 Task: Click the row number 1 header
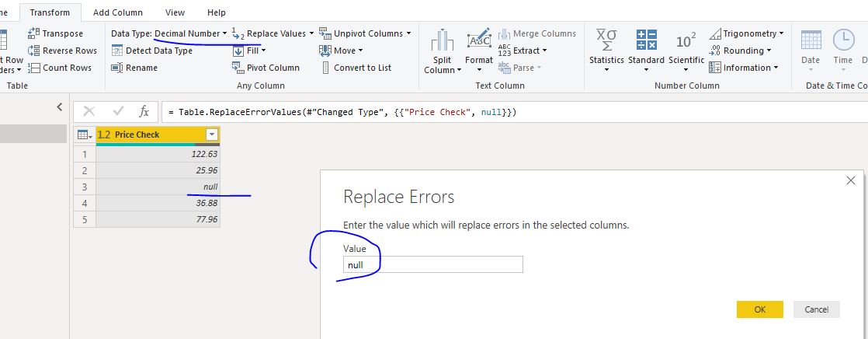click(x=85, y=154)
